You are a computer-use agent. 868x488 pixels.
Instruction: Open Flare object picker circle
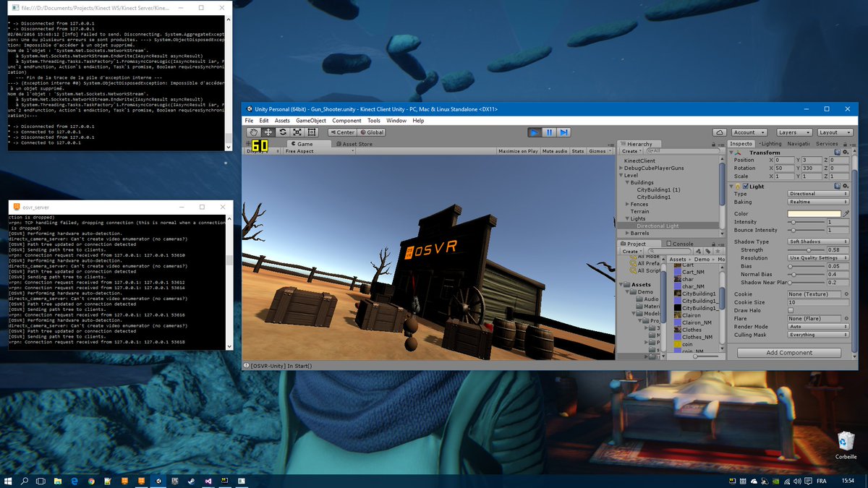[846, 319]
